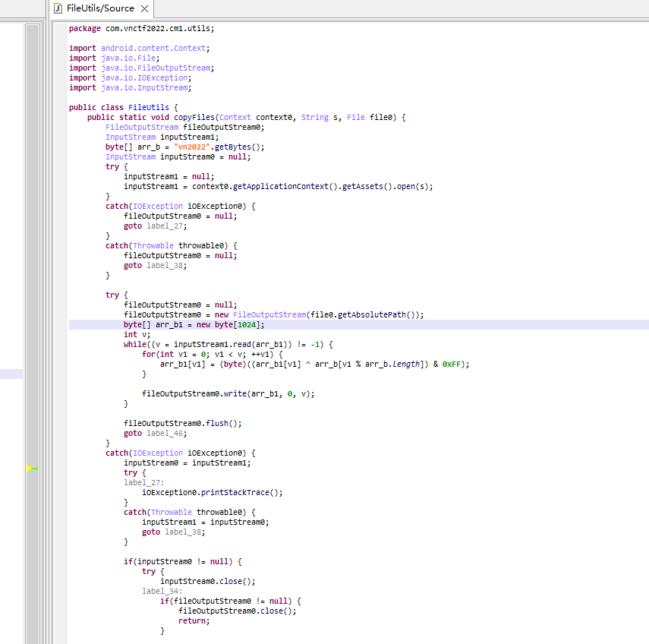Click the java.io.IOException import
Screen dimensions: 649x644
pyautogui.click(x=145, y=77)
